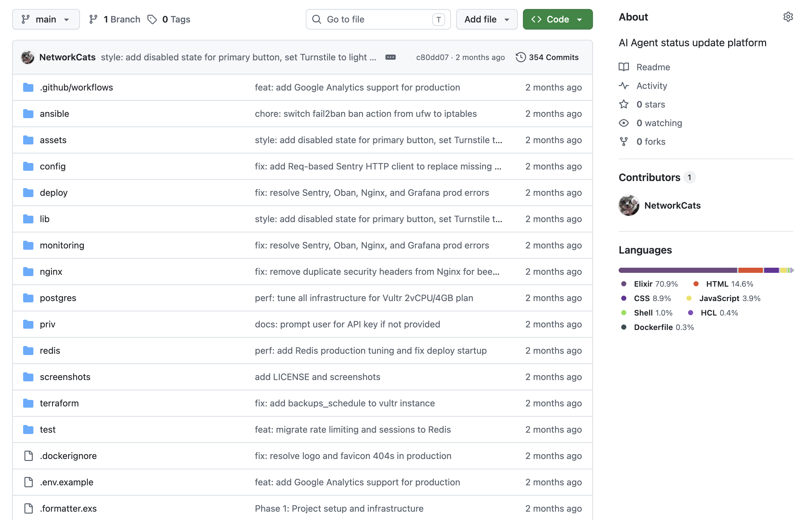
Task: Click the eye icon for watching
Action: (x=624, y=123)
